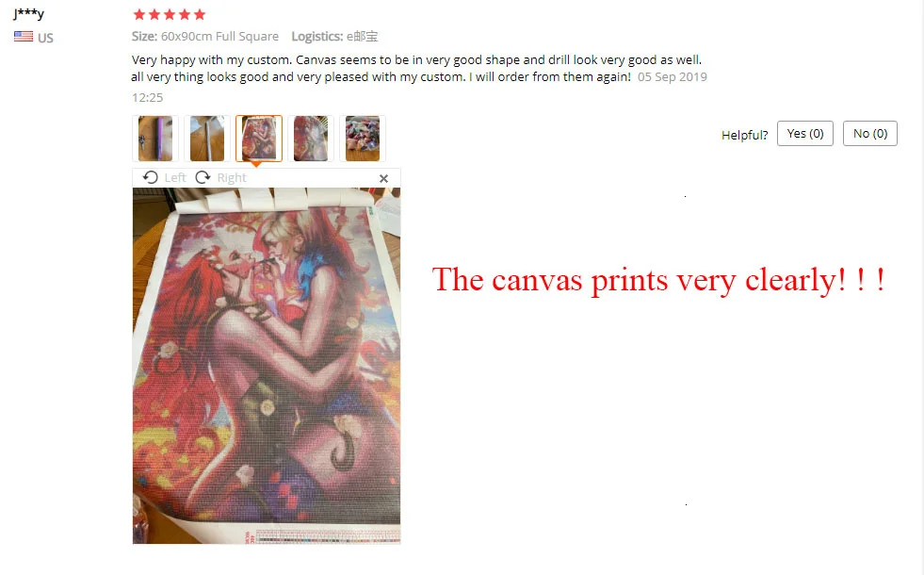Viewport: 924px width, 575px height.
Task: Click the rotate Left arrow icon
Action: click(151, 177)
